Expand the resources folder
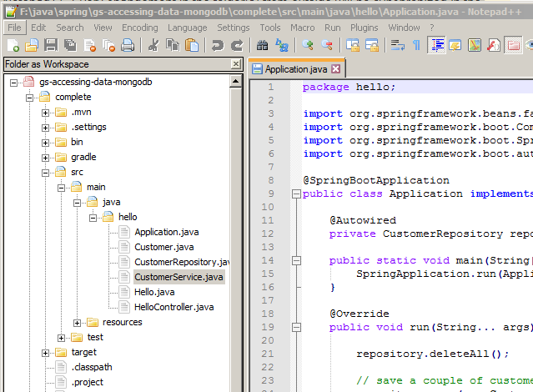This screenshot has height=392, width=533. click(78, 323)
